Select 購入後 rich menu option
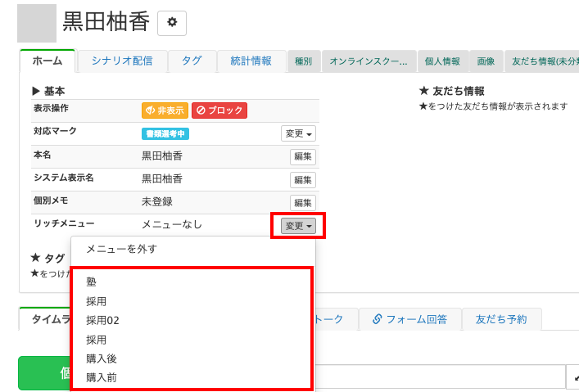Image resolution: width=579 pixels, height=392 pixels. [x=102, y=358]
